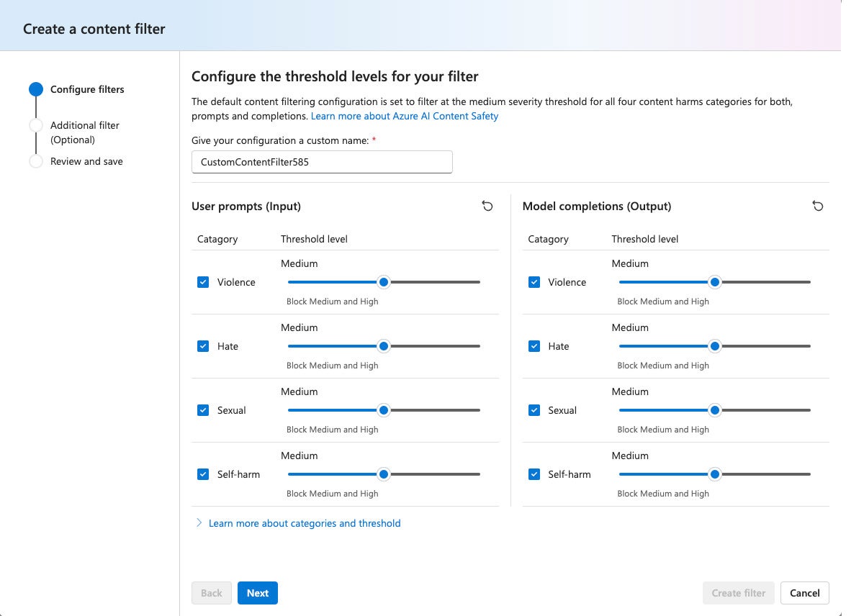Click the input Hate threshold slider handle
The image size is (864, 616).
[x=384, y=346]
